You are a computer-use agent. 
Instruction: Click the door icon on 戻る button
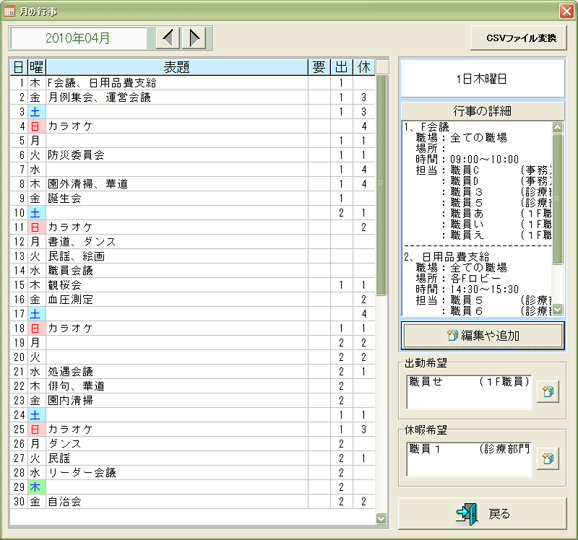click(x=467, y=514)
